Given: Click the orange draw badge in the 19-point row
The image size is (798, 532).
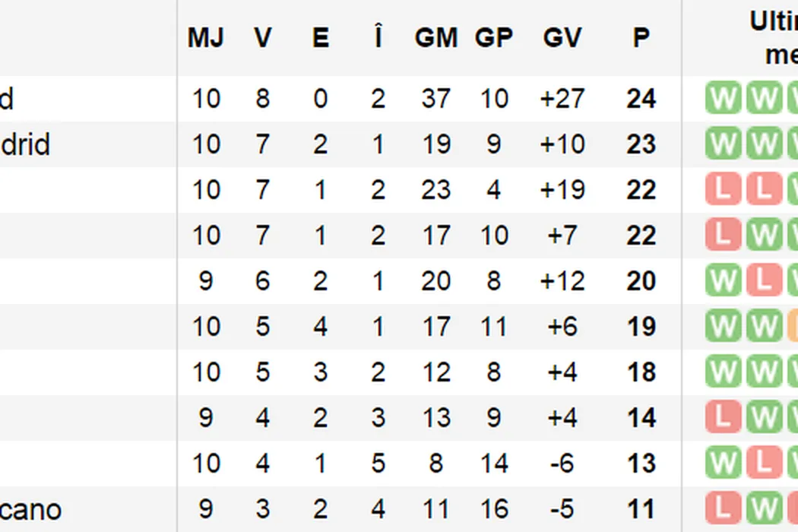Looking at the screenshot, I should click(x=792, y=327).
